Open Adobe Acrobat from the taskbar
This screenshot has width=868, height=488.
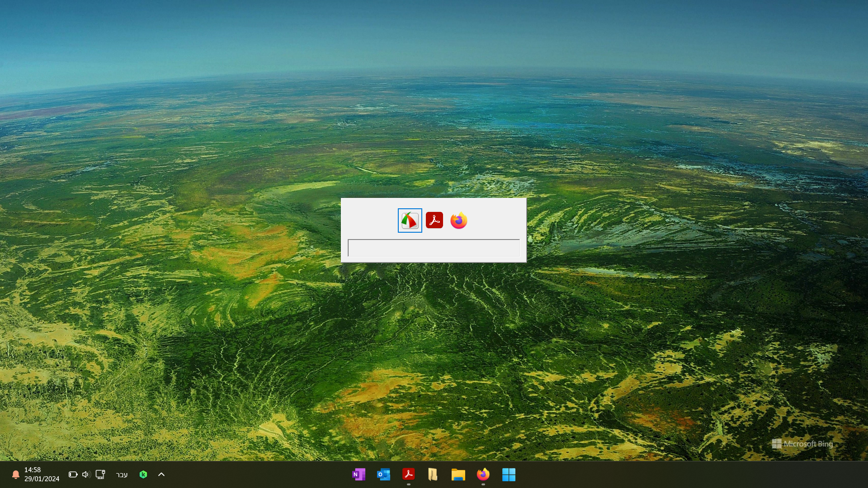click(408, 474)
